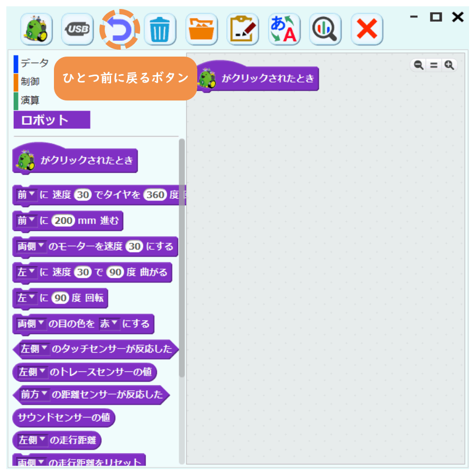Expand 前 dropdown in 200 mm 進む block
This screenshot has width=476, height=476.
pos(26,221)
